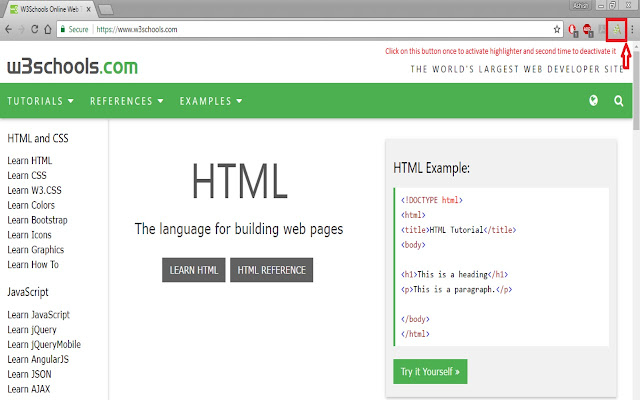The height and width of the screenshot is (400, 640).
Task: Open the Learn CSS sidebar link
Action: click(27, 175)
